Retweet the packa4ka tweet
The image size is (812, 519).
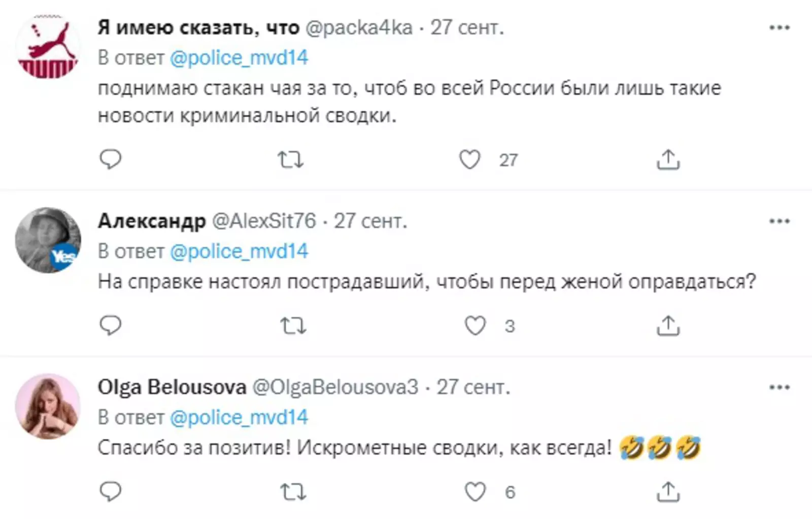(x=290, y=160)
